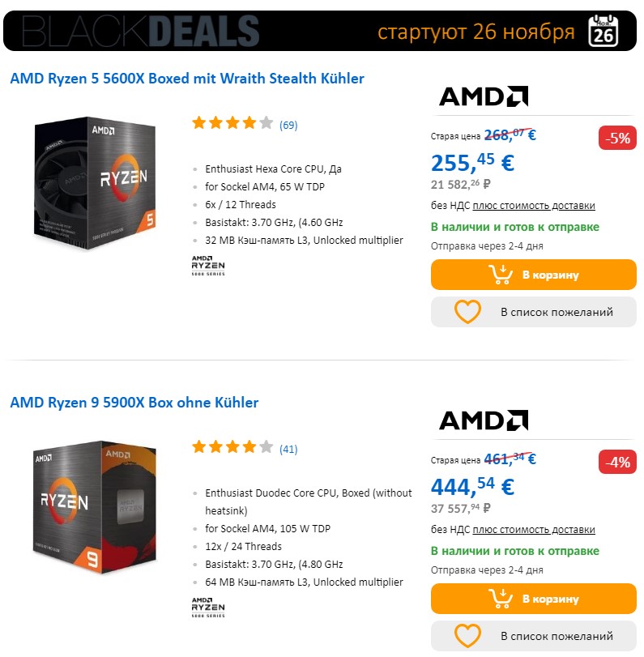The height and width of the screenshot is (657, 644).
Task: Click the calendar icon showing 26
Action: click(x=602, y=32)
